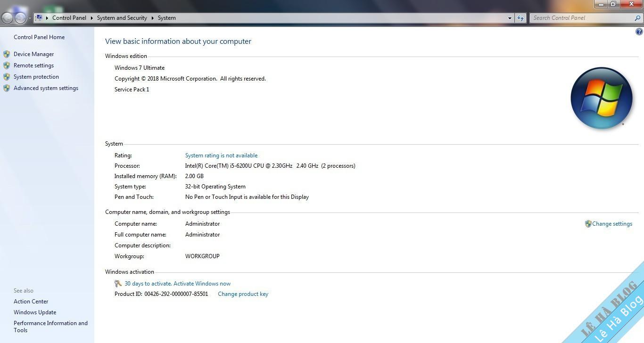Open Device Manager link
The width and height of the screenshot is (644, 343).
point(33,54)
